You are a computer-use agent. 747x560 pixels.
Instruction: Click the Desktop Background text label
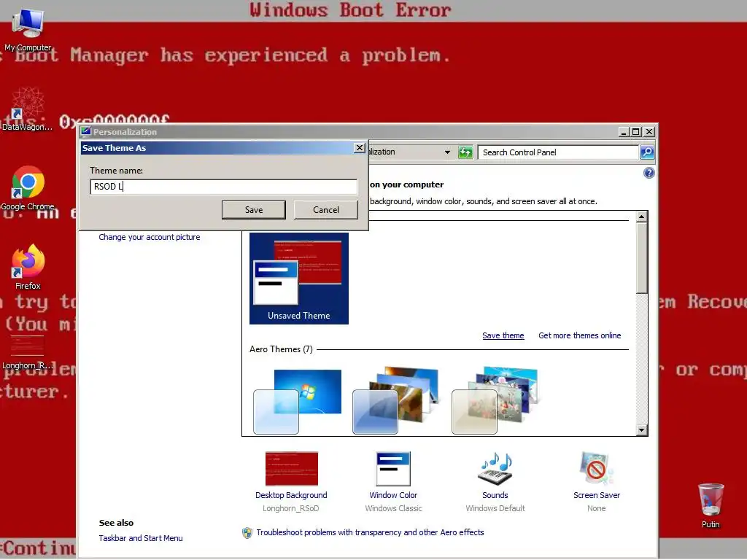click(291, 495)
